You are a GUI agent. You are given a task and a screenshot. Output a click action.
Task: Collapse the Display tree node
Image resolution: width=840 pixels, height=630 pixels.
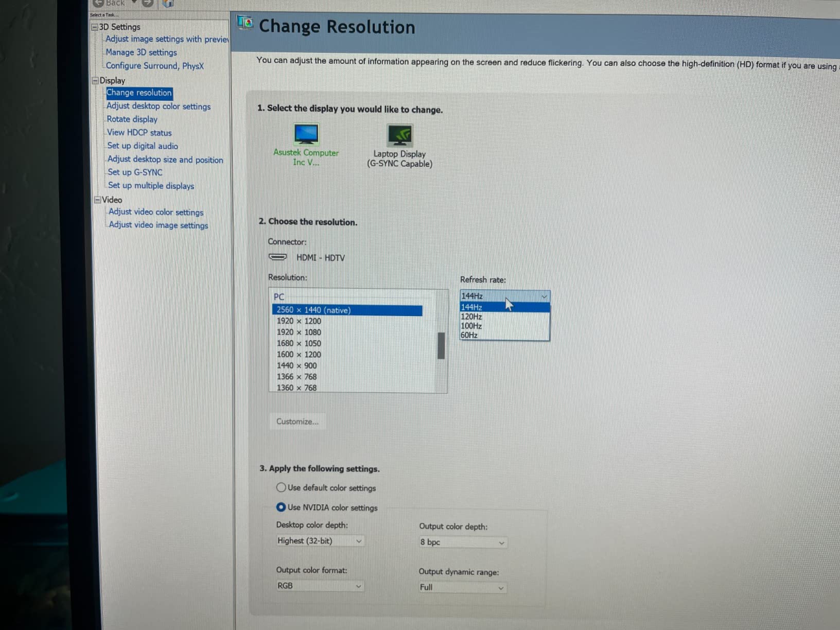tap(95, 80)
